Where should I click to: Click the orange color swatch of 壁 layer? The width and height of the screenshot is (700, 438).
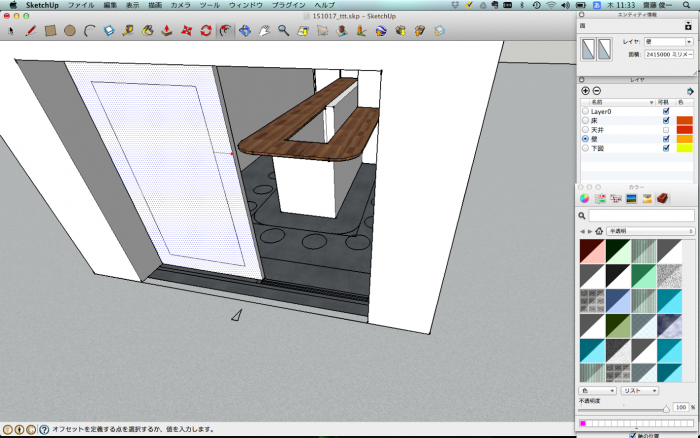(685, 139)
